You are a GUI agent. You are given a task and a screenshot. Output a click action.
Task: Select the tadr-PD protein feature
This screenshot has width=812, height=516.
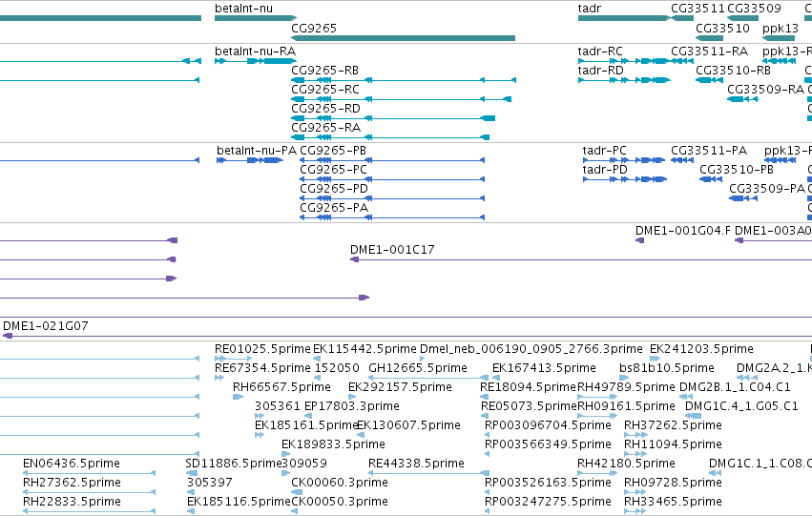coord(625,179)
